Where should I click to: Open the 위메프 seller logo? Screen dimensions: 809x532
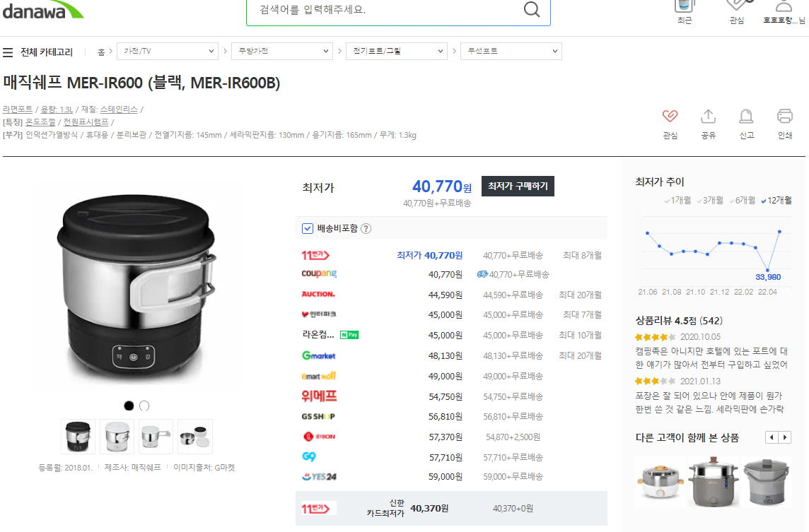pos(319,396)
